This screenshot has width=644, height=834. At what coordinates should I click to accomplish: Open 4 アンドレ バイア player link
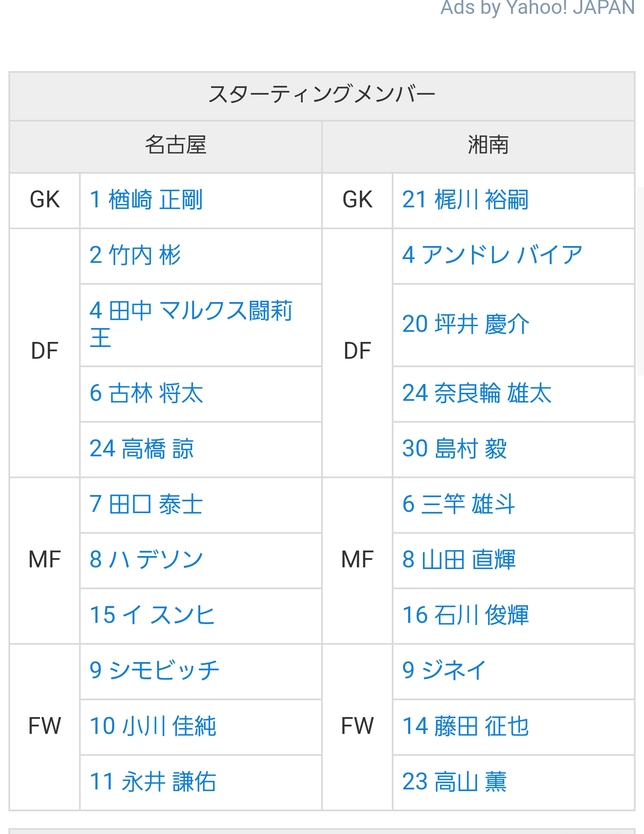tap(492, 255)
